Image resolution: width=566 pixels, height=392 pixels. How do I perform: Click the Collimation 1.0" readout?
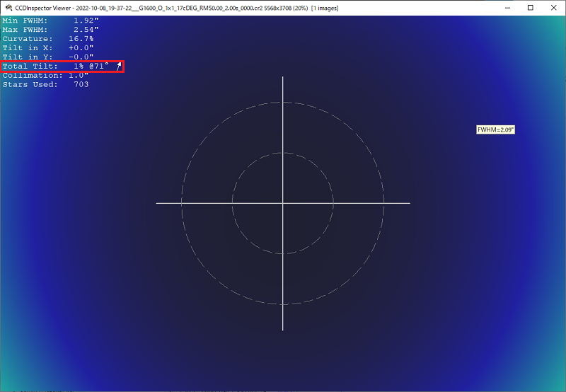pyautogui.click(x=45, y=76)
